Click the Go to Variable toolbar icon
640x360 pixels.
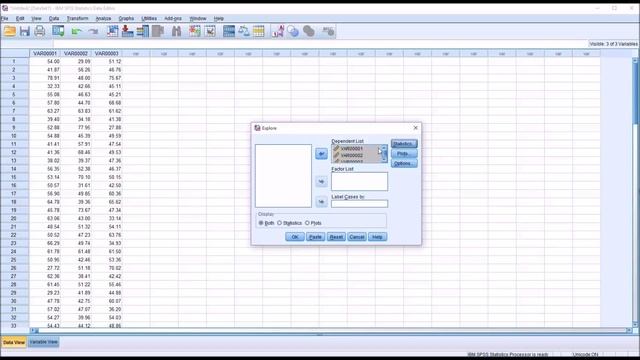(127, 31)
